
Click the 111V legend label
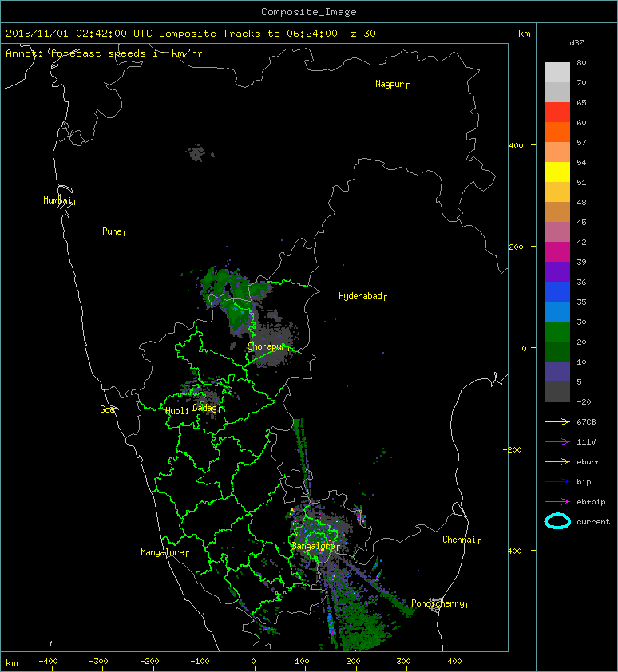point(586,442)
